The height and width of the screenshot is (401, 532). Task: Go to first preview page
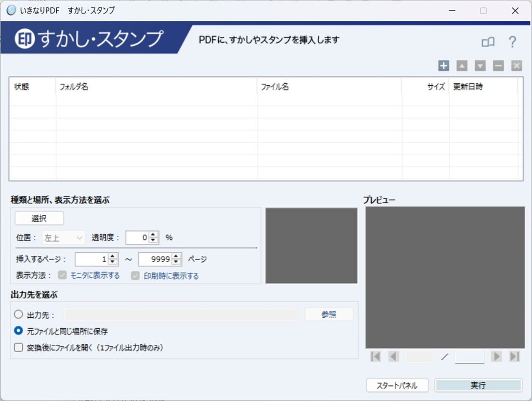pos(376,356)
